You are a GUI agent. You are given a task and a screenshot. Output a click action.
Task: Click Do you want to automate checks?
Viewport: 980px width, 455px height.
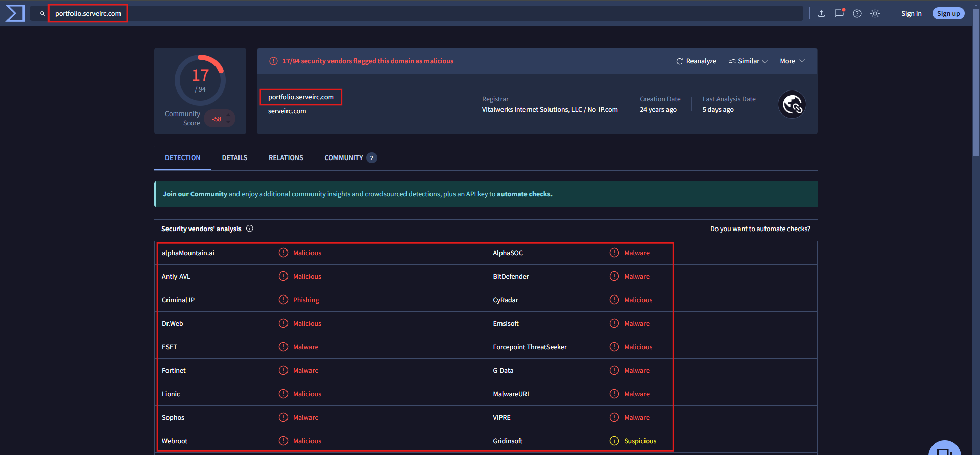[x=760, y=229]
